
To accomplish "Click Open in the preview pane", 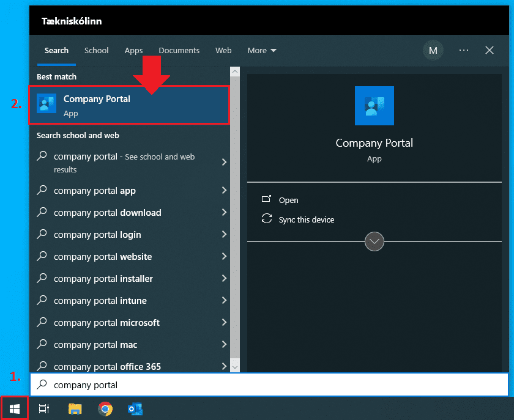I will pyautogui.click(x=288, y=200).
